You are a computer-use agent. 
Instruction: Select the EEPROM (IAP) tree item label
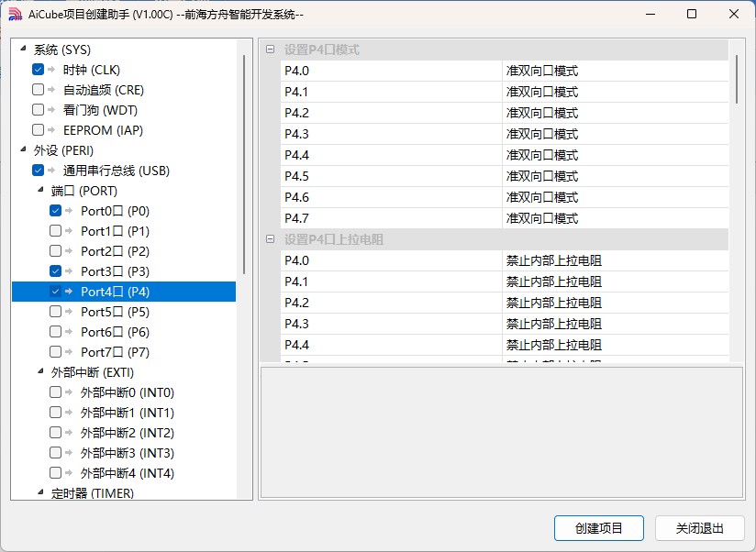click(103, 130)
